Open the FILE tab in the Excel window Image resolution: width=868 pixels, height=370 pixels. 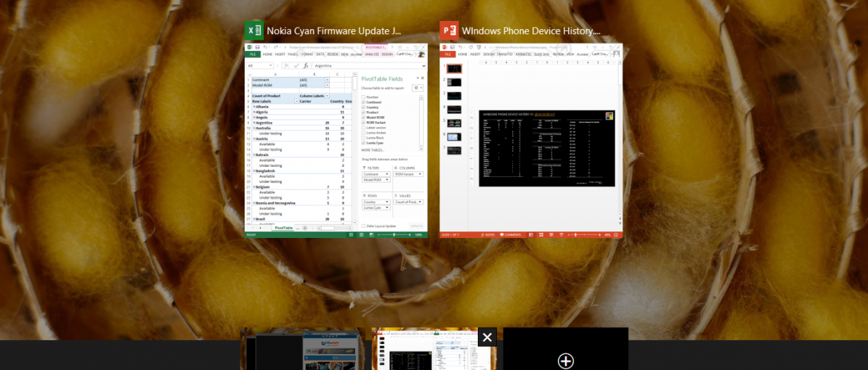(x=253, y=54)
